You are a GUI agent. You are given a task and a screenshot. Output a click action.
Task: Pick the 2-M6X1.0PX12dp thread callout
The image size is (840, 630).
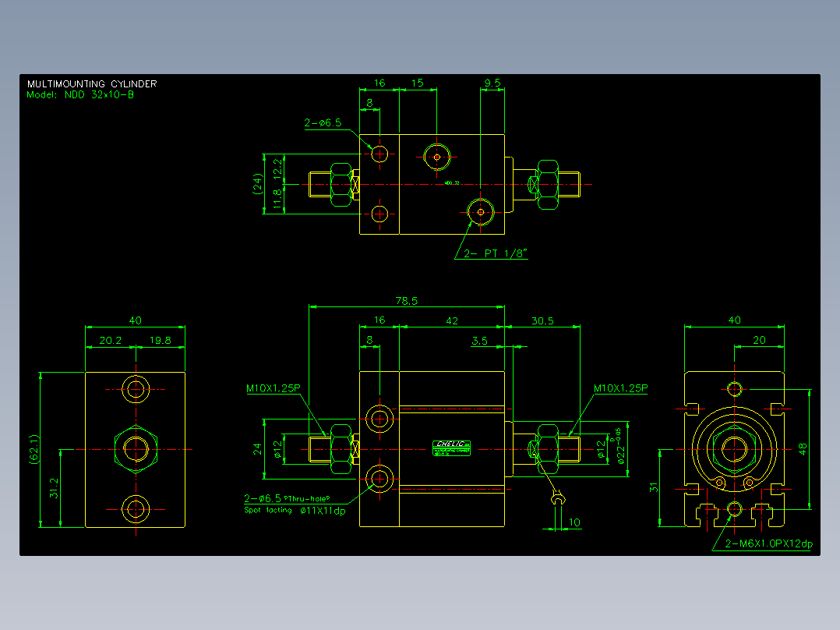coord(769,543)
